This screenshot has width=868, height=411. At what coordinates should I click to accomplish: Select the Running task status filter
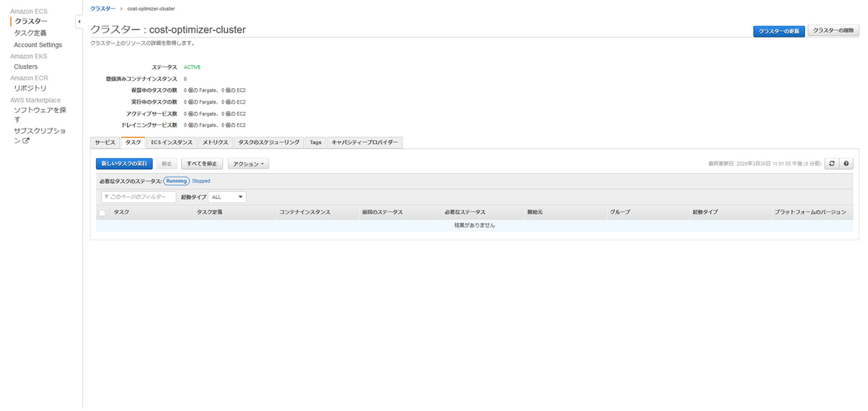(x=176, y=181)
